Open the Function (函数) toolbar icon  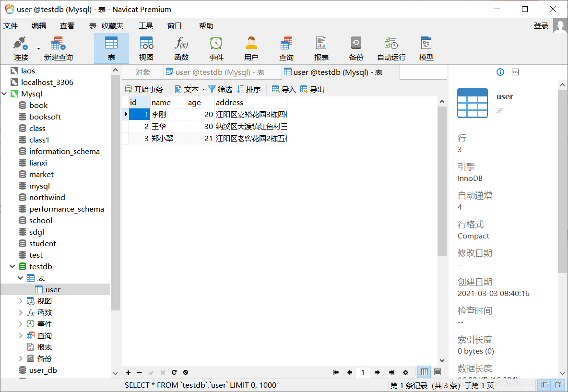pos(181,48)
